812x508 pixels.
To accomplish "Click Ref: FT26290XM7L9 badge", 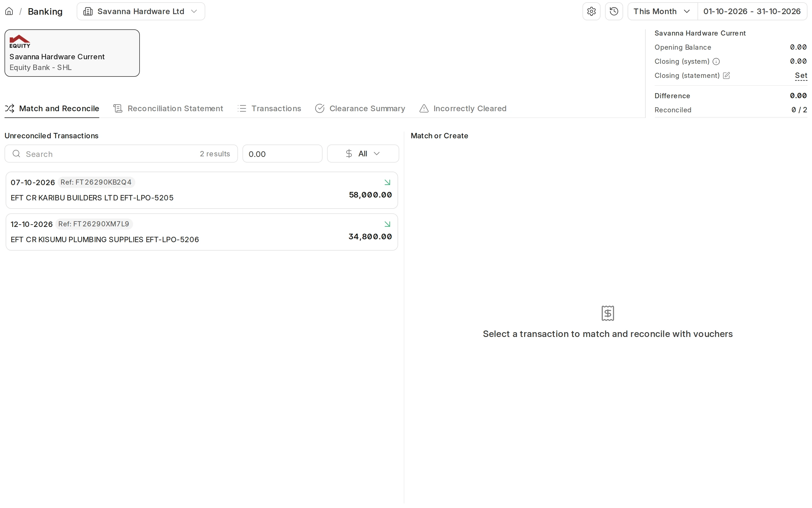I will click(94, 224).
